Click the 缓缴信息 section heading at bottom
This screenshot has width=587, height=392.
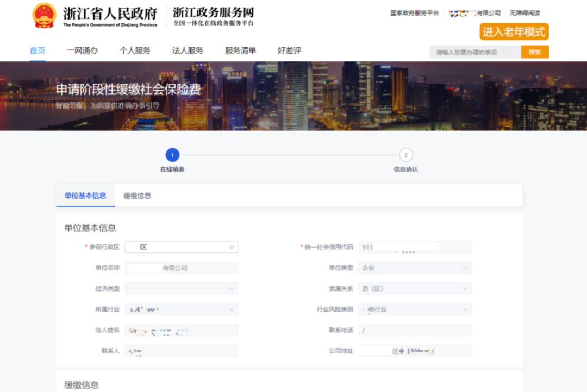coord(82,385)
